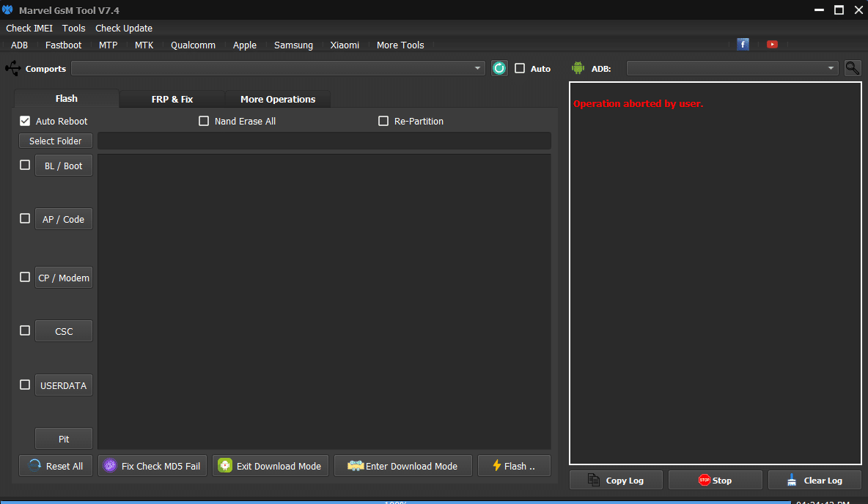Enable the Nand Erase All checkbox
The width and height of the screenshot is (868, 504).
(204, 121)
